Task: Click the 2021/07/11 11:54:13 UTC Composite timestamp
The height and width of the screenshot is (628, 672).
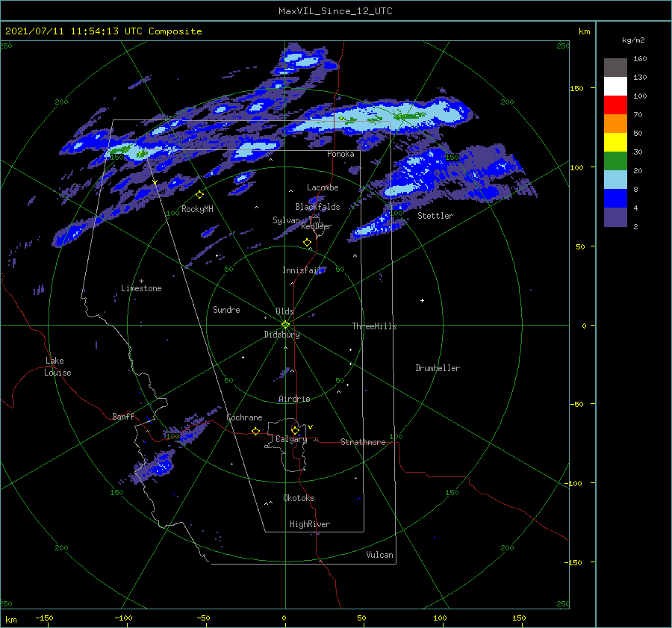Action: click(x=103, y=31)
